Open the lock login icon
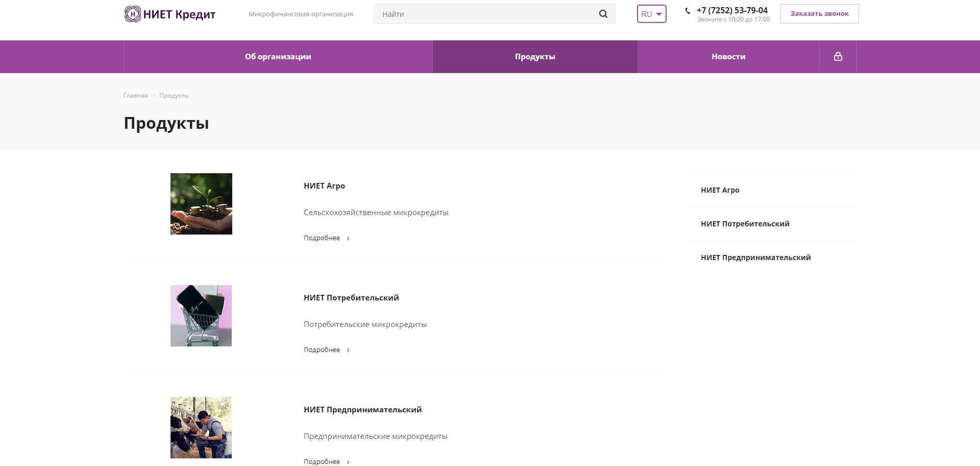The width and height of the screenshot is (980, 466). [838, 57]
